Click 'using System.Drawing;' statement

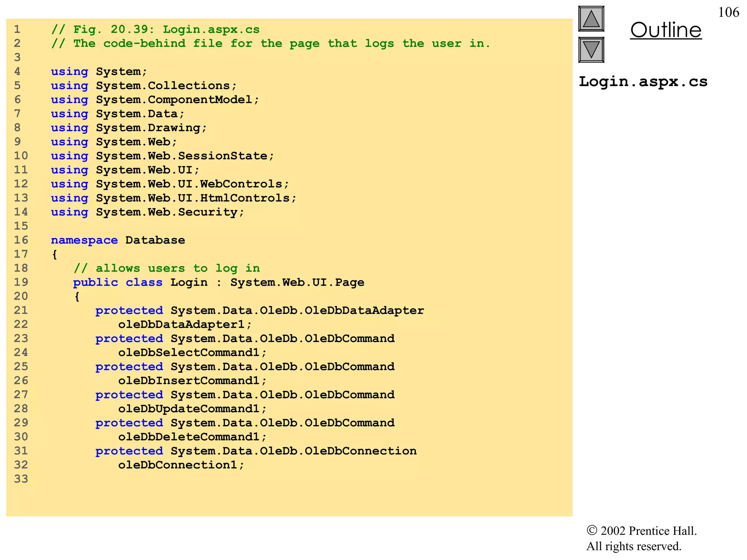(x=129, y=128)
